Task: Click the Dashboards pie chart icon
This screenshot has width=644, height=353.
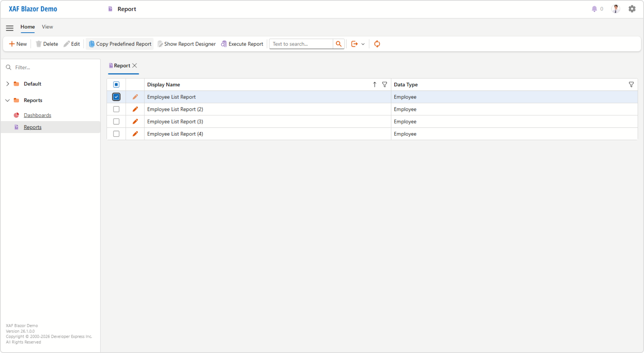Action: pyautogui.click(x=17, y=115)
